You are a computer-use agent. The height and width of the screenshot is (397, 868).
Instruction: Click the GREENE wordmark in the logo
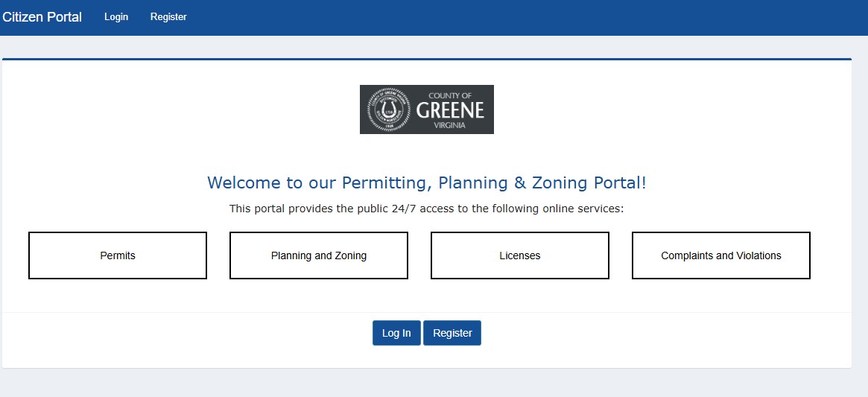450,111
